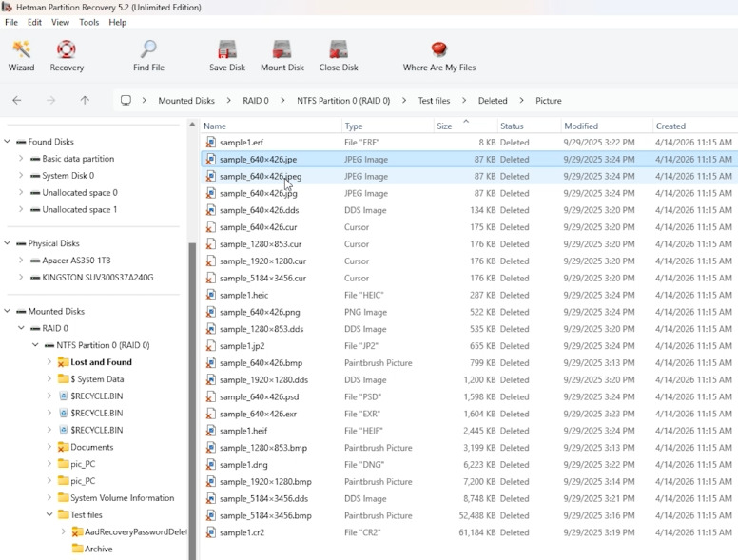The image size is (738, 560).
Task: Click the Save Disk toolbar icon
Action: [x=227, y=49]
